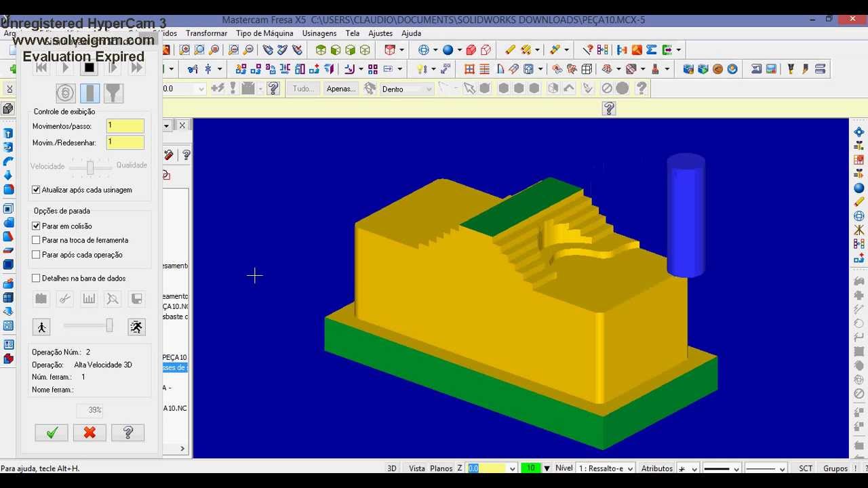Viewport: 868px width, 488px height.
Task: Open the operations manager panel dropdown arrow
Action: pos(166,125)
